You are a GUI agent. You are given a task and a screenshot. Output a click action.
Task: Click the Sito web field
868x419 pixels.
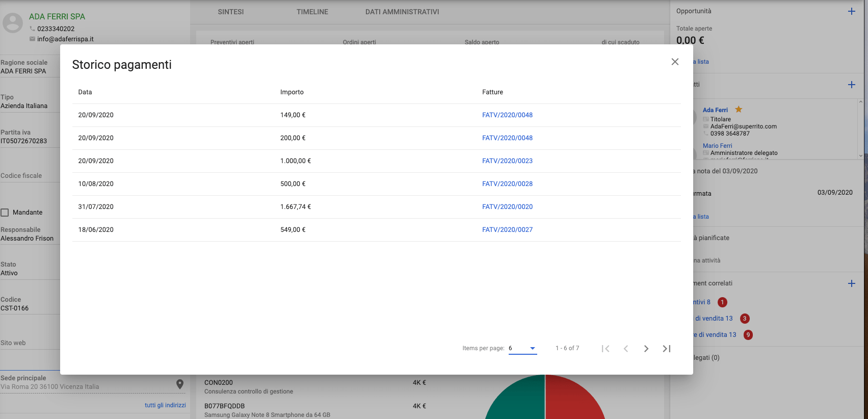pos(30,343)
